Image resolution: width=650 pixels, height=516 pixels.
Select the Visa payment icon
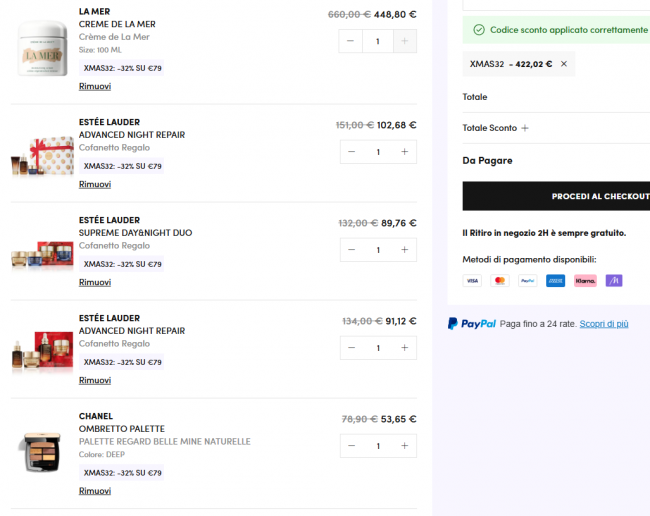click(472, 281)
